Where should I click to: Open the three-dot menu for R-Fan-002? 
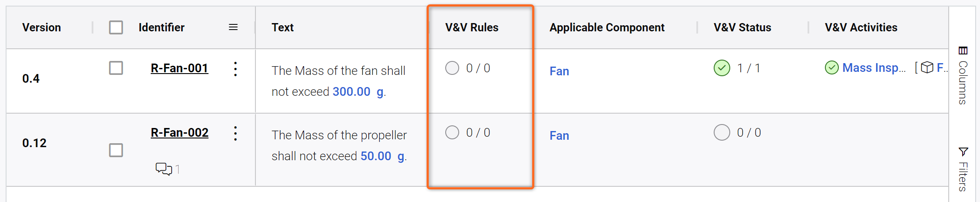pos(235,133)
